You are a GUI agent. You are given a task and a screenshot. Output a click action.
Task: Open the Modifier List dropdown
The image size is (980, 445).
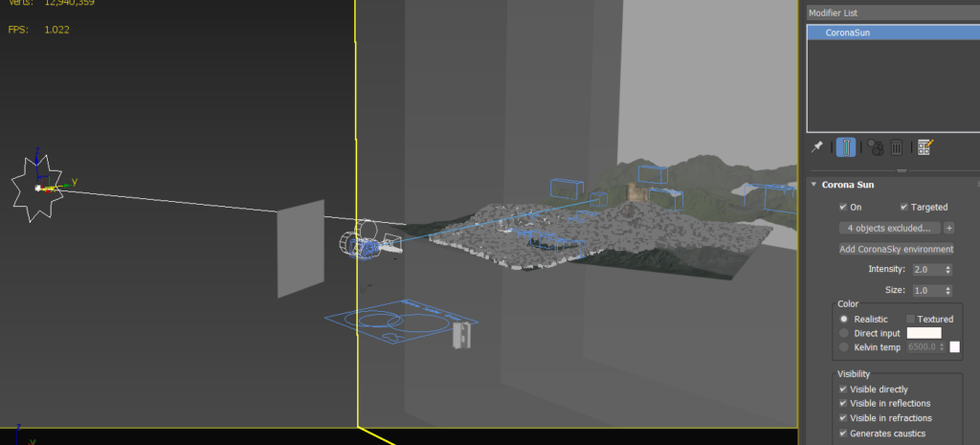click(893, 12)
